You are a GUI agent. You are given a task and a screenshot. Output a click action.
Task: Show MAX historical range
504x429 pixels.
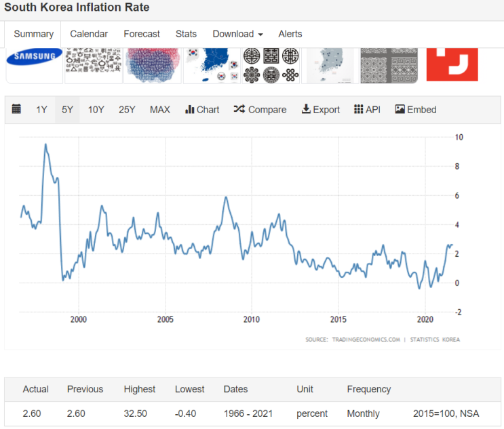(160, 110)
